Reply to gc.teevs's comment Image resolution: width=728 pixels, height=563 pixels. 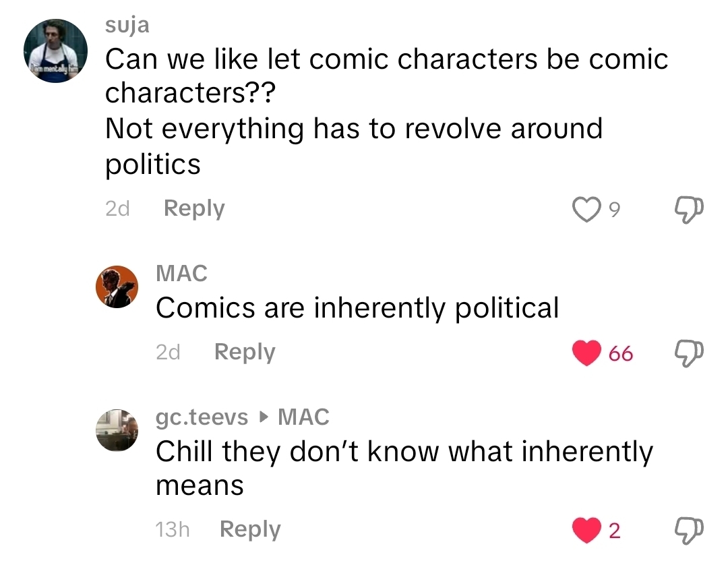[x=250, y=529]
